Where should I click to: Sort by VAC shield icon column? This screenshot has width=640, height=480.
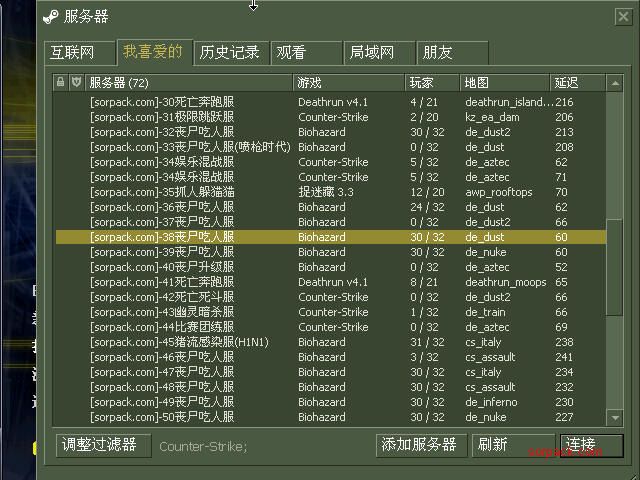pyautogui.click(x=76, y=82)
